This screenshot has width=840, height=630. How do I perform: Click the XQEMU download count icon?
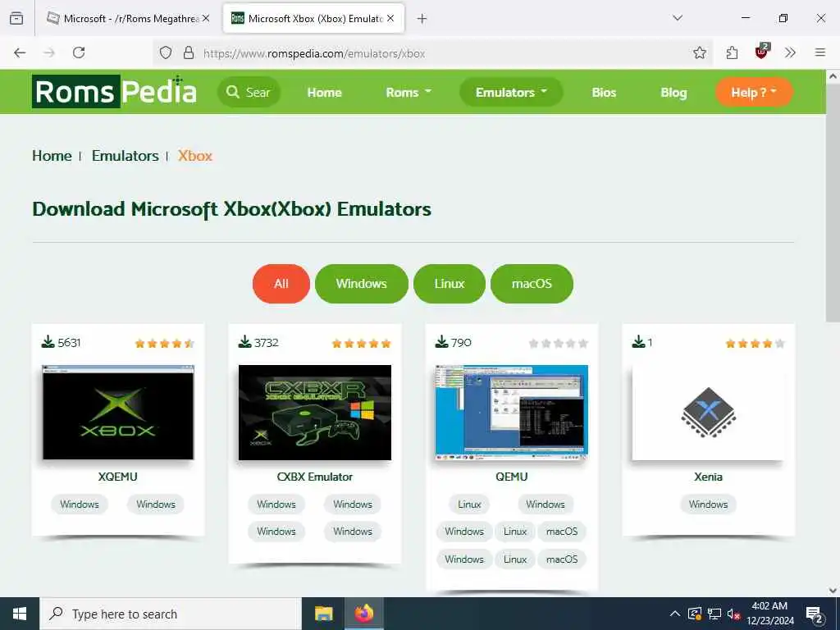48,342
